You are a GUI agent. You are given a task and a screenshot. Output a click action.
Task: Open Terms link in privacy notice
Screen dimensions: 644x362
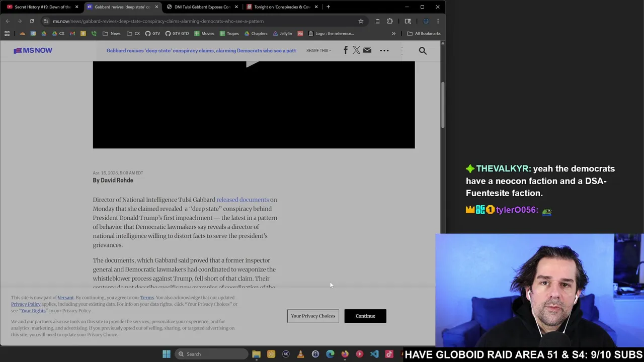(x=147, y=298)
